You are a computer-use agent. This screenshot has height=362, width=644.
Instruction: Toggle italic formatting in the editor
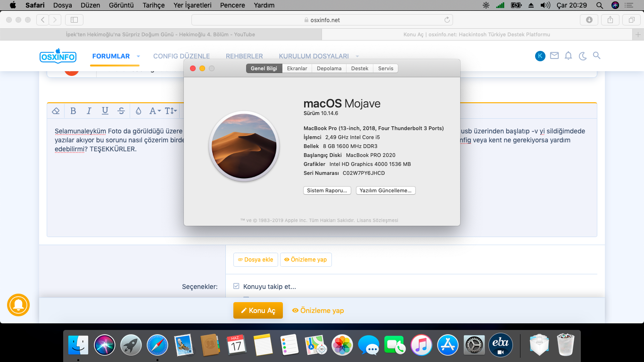pyautogui.click(x=89, y=111)
